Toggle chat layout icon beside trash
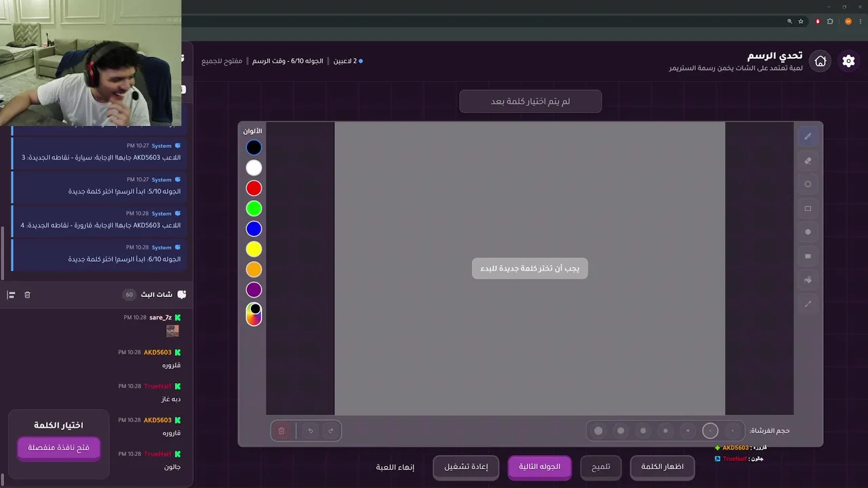 click(11, 295)
